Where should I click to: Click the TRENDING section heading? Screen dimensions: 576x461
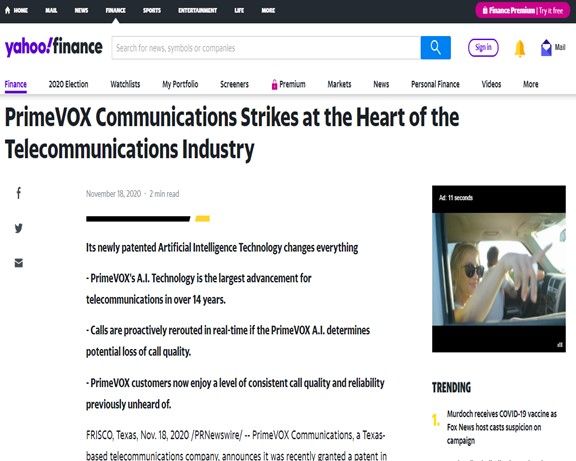(451, 388)
